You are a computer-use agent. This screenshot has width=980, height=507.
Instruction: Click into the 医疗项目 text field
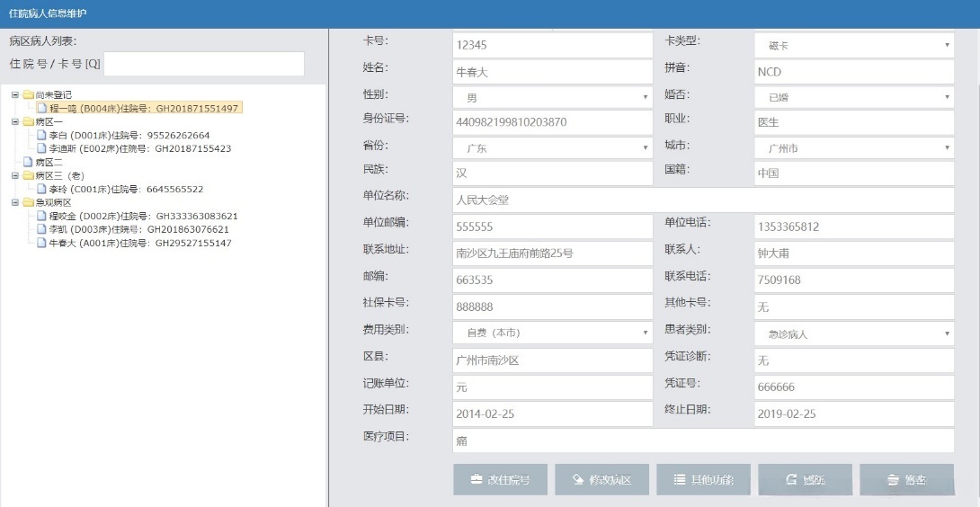click(702, 440)
